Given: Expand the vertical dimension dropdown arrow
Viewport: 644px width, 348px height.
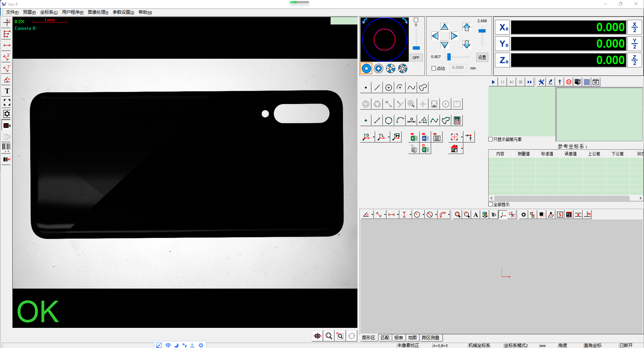Looking at the screenshot, I should tap(410, 215).
